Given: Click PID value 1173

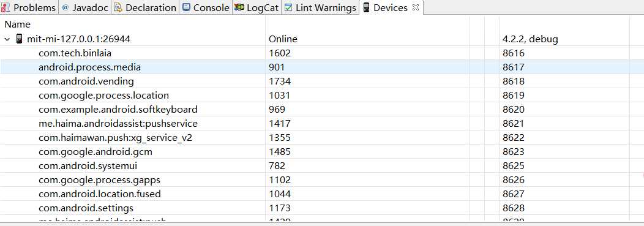Looking at the screenshot, I should pyautogui.click(x=280, y=208).
